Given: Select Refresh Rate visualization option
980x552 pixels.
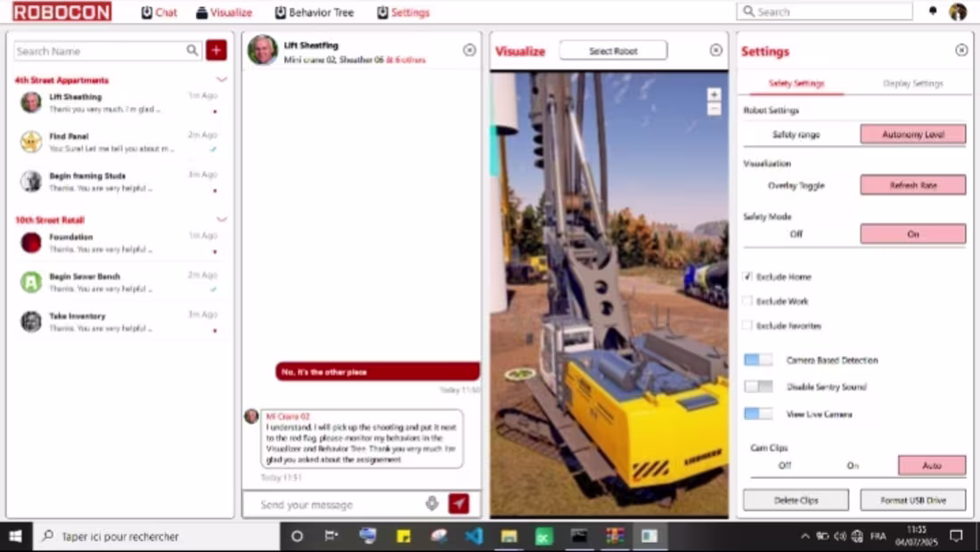Looking at the screenshot, I should click(x=913, y=185).
